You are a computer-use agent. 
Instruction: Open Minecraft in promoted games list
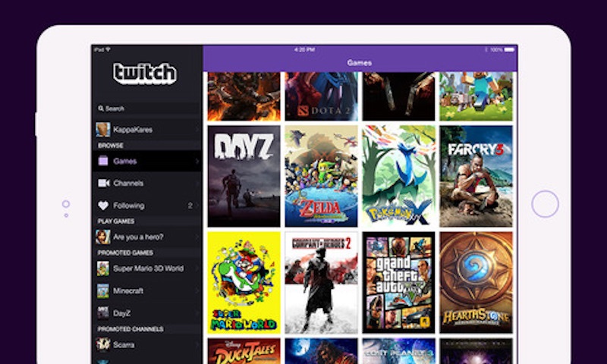pyautogui.click(x=147, y=291)
